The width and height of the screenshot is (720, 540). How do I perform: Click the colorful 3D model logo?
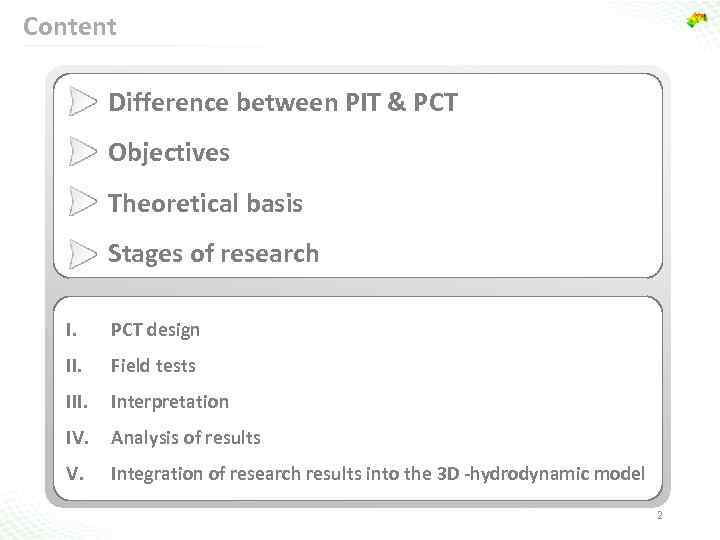click(x=696, y=20)
